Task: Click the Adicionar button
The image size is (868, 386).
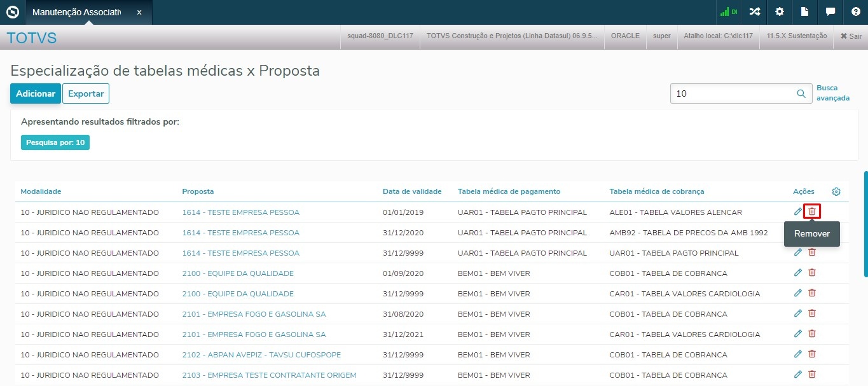Action: pyautogui.click(x=36, y=93)
